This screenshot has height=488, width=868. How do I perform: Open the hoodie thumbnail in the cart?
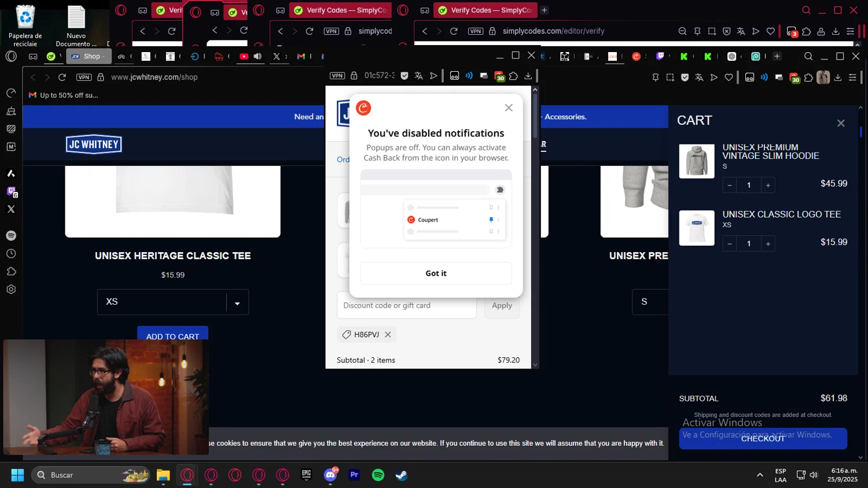(697, 161)
